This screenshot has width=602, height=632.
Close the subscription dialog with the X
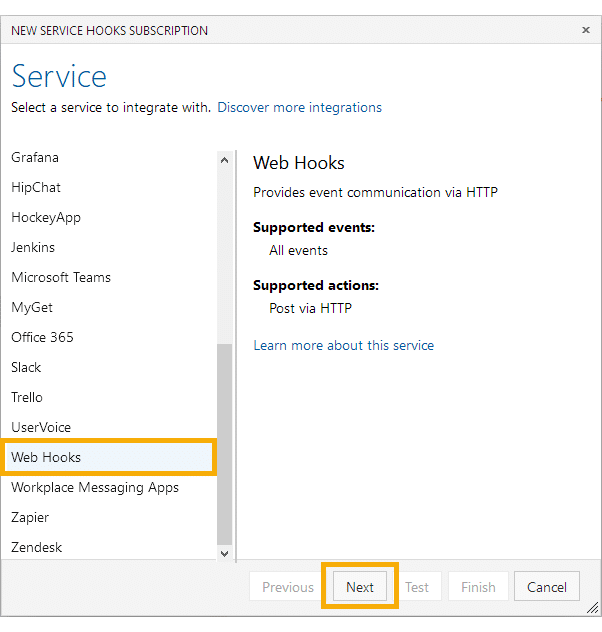[585, 30]
